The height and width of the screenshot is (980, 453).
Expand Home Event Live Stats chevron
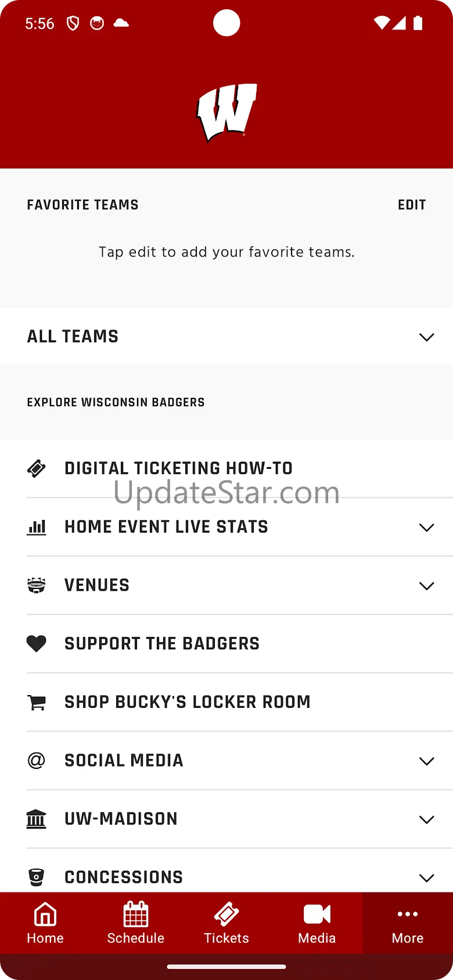point(426,527)
